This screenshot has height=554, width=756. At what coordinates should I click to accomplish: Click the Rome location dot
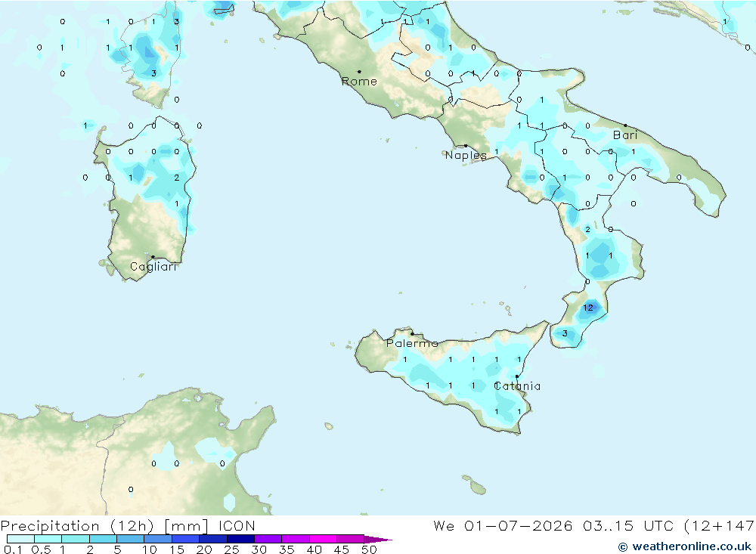coord(359,72)
